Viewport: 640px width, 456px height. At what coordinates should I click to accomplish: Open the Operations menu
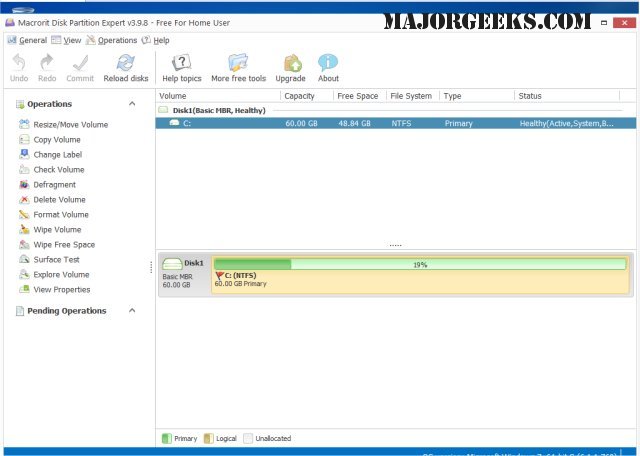pyautogui.click(x=111, y=40)
